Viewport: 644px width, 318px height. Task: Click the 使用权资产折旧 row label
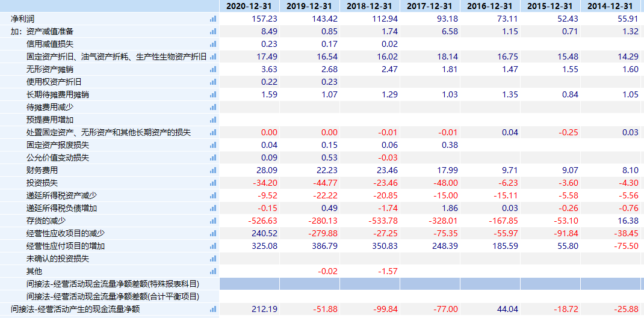pyautogui.click(x=54, y=82)
